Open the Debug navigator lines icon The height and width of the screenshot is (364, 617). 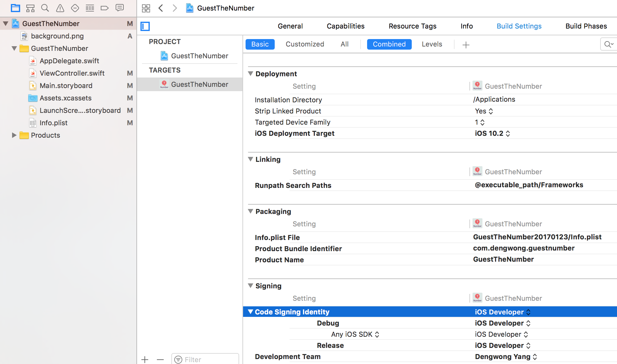click(x=90, y=8)
